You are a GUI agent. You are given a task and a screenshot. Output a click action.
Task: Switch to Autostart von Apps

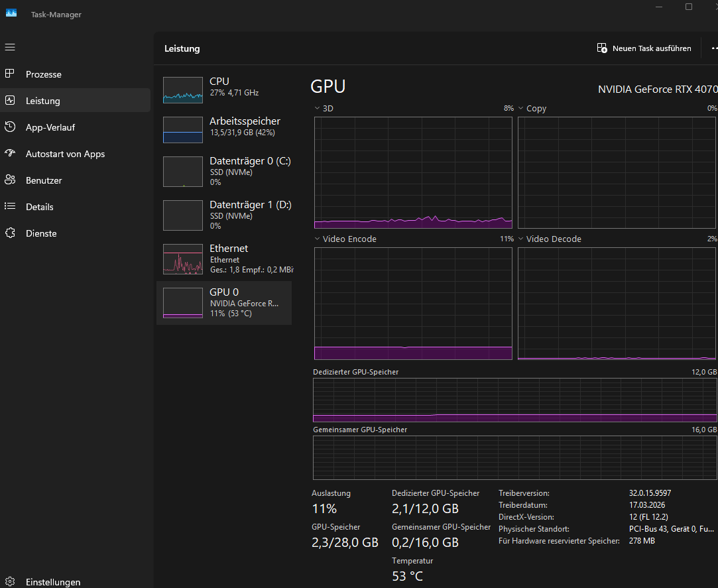pyautogui.click(x=75, y=154)
